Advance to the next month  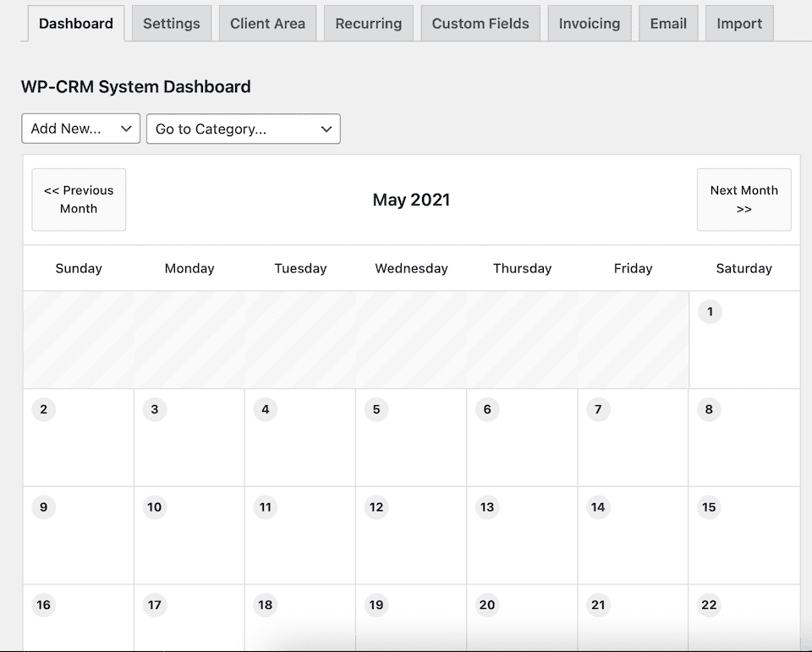[x=743, y=200]
